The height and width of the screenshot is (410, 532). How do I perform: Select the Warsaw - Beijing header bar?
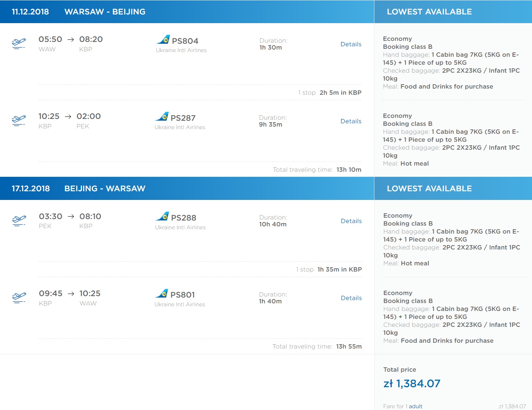coord(187,12)
